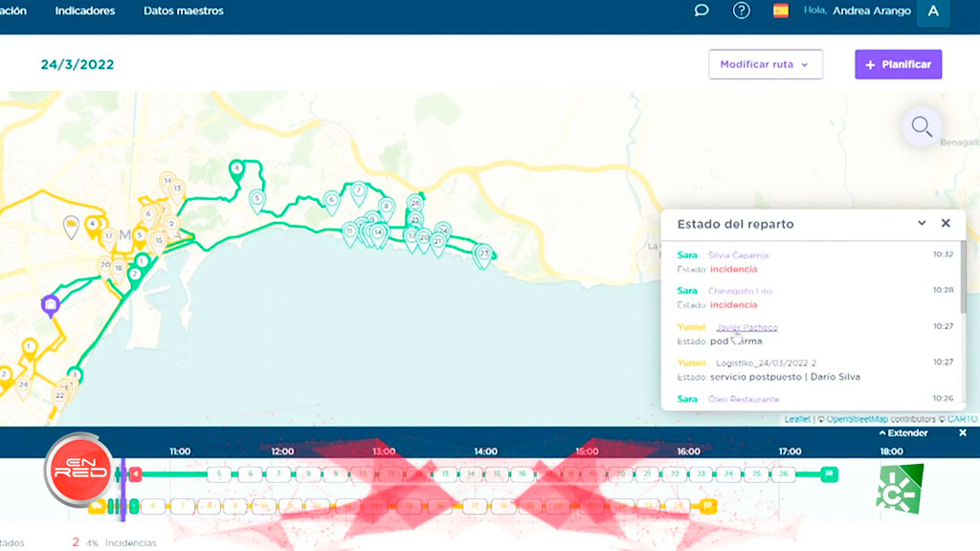Open the Indicadores menu
This screenshot has width=980, height=551.
click(x=85, y=11)
